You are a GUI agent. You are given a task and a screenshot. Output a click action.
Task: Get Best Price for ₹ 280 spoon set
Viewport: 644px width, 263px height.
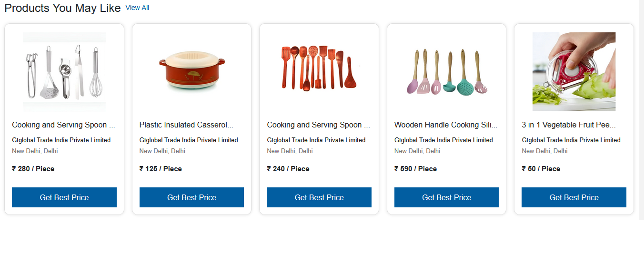click(64, 197)
